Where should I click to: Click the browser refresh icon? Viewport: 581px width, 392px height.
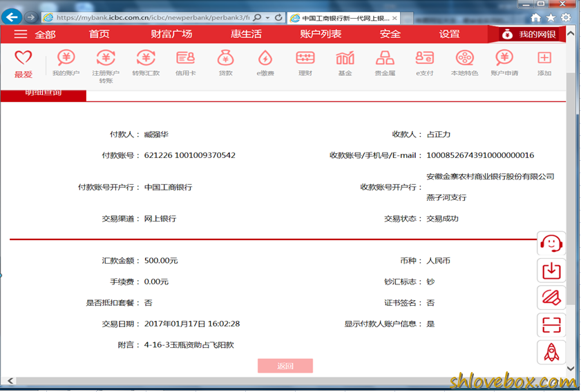(278, 17)
